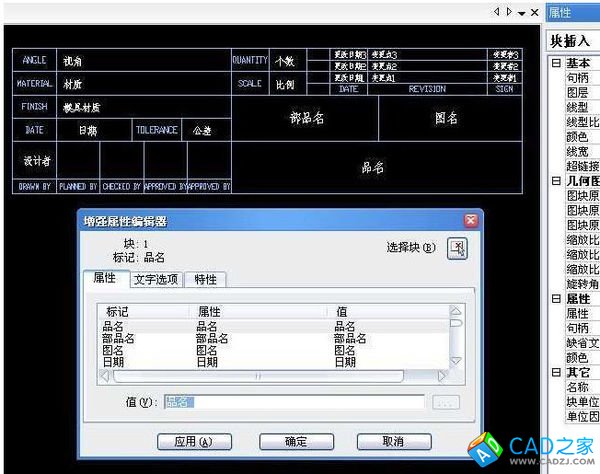Select the 属性 tab in the dialog
Viewport: 600px width, 474px height.
(105, 279)
